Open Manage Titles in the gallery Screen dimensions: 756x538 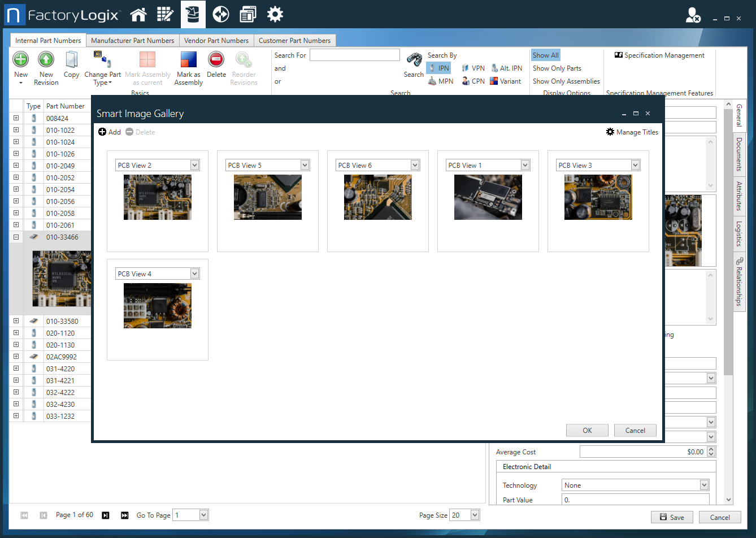(632, 132)
